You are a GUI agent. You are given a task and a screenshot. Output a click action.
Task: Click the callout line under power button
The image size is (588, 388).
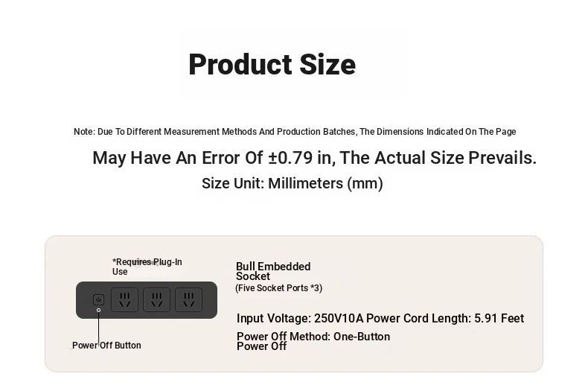[x=99, y=328]
